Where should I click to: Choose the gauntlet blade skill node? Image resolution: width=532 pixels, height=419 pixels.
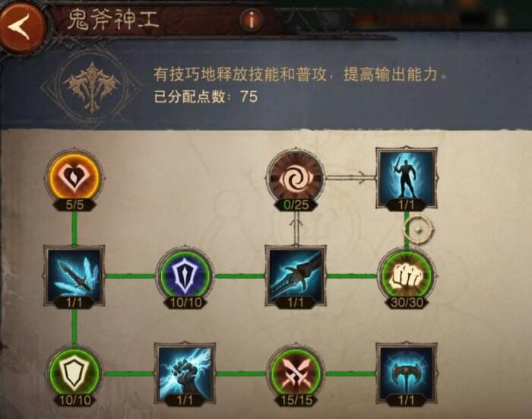pos(296,275)
